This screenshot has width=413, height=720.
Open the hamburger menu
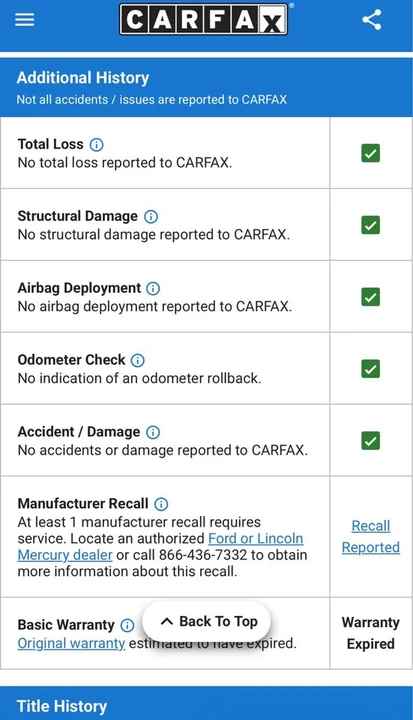24,20
